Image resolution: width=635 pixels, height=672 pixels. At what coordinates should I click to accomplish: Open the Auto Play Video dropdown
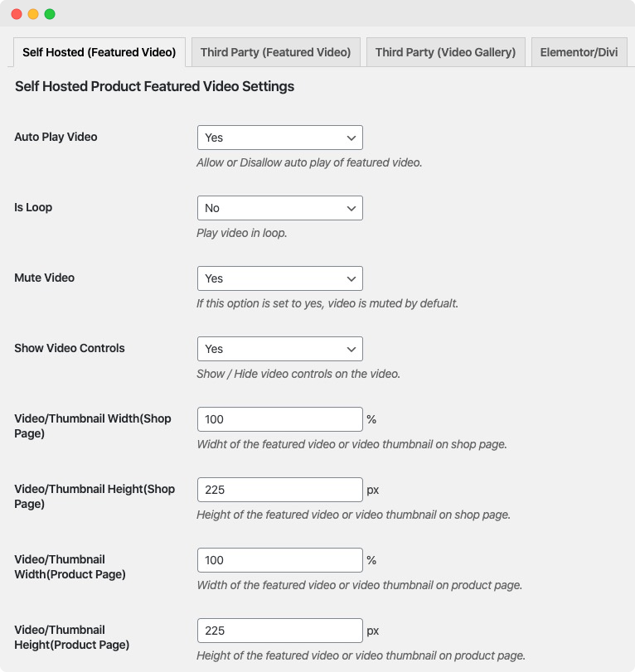(x=279, y=138)
